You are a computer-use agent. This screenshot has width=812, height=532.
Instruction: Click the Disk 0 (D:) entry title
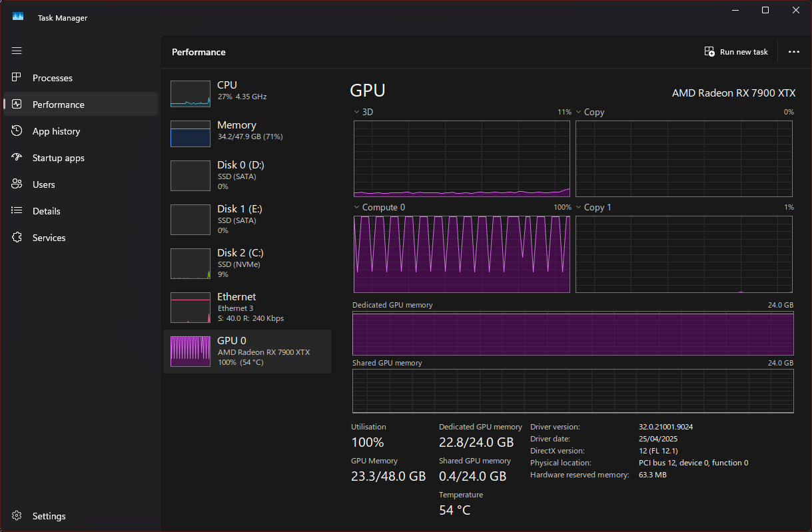(240, 165)
